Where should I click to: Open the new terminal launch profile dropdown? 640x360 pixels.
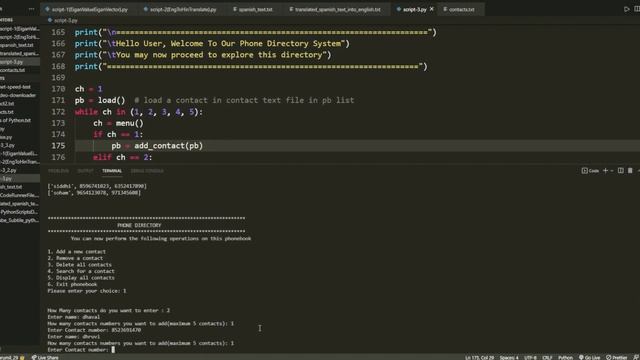pyautogui.click(x=612, y=171)
